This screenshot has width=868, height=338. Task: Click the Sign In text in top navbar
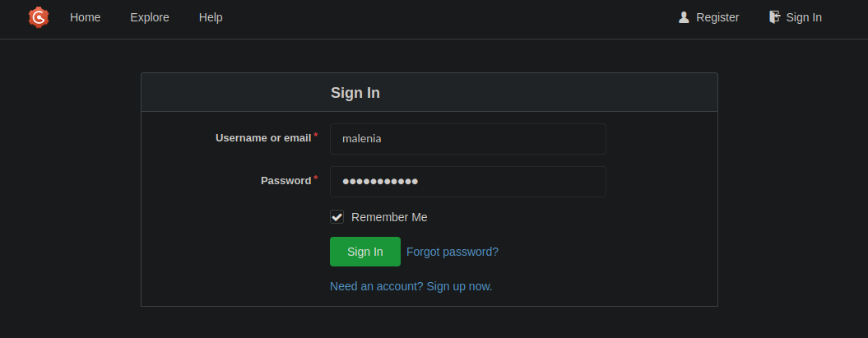[804, 18]
